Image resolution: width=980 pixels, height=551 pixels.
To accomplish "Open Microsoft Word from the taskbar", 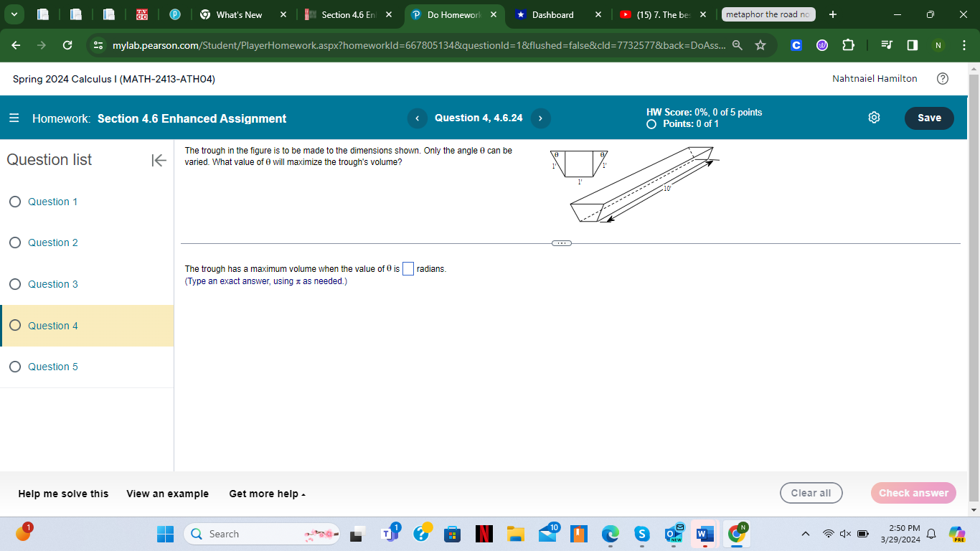I will pyautogui.click(x=705, y=534).
